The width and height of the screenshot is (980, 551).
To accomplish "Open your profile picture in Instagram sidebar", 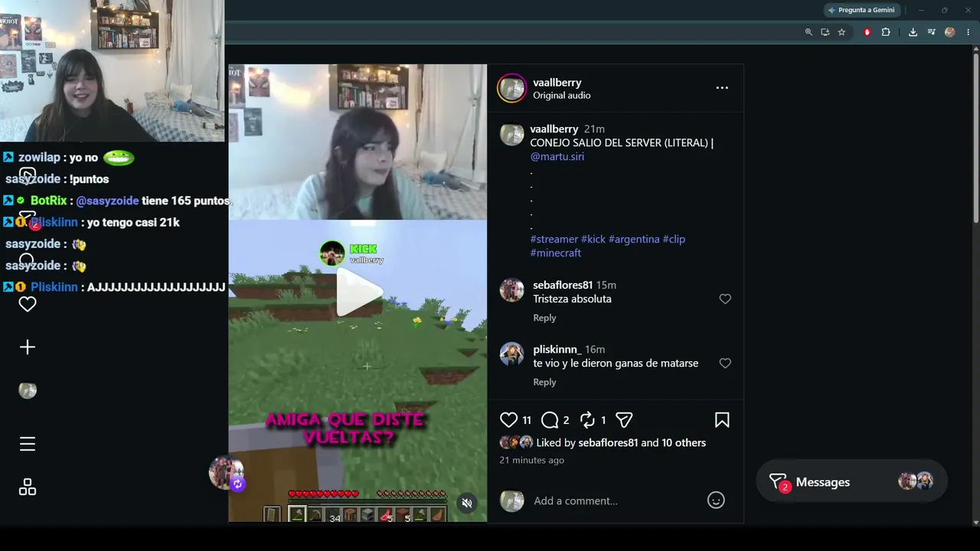I will (x=28, y=390).
